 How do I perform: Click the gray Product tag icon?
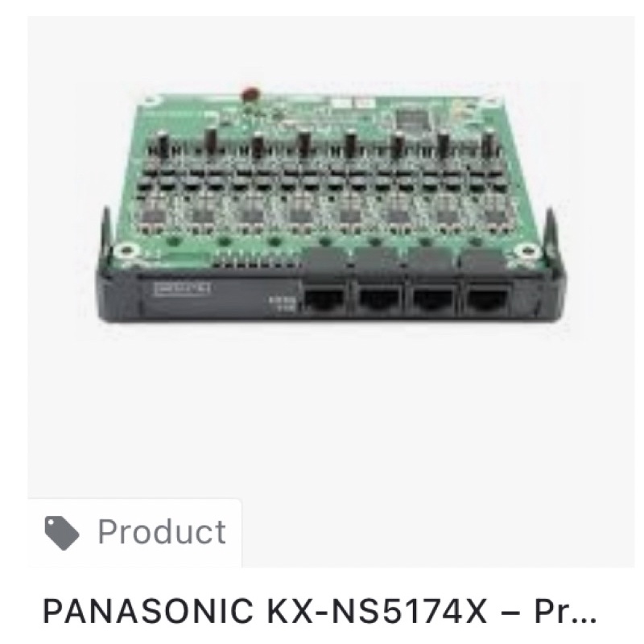tap(62, 533)
